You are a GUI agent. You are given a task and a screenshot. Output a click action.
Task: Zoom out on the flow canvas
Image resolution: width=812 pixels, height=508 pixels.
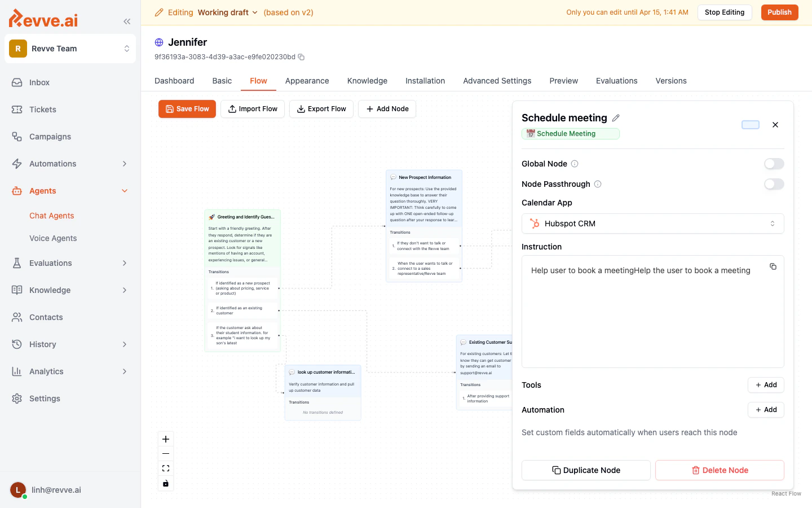tap(166, 454)
